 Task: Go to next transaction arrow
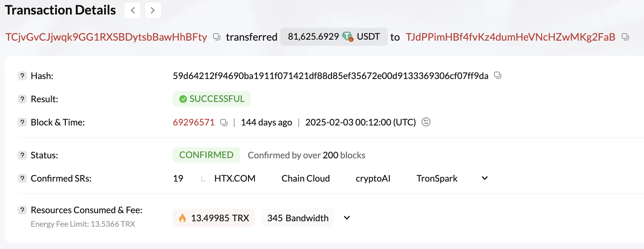(153, 10)
